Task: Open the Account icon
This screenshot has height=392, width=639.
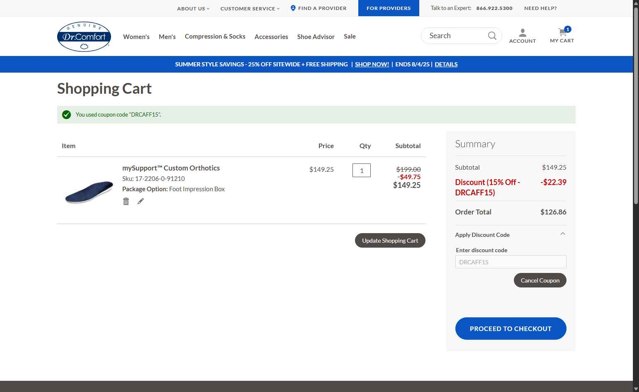Action: tap(522, 36)
